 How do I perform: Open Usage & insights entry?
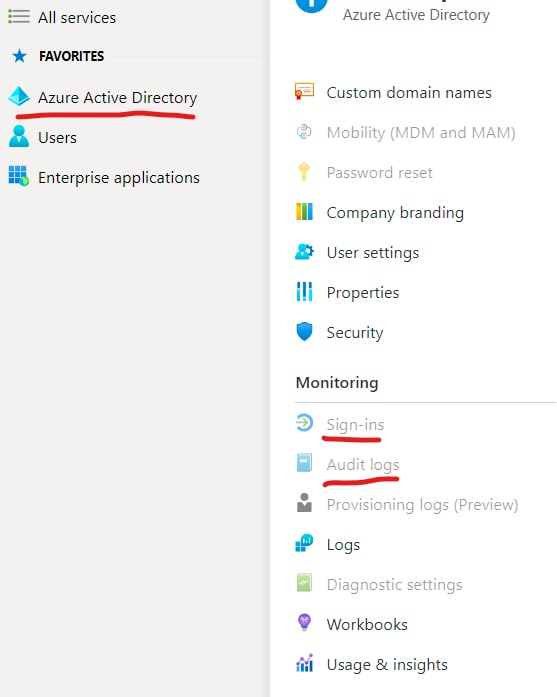pyautogui.click(x=387, y=665)
